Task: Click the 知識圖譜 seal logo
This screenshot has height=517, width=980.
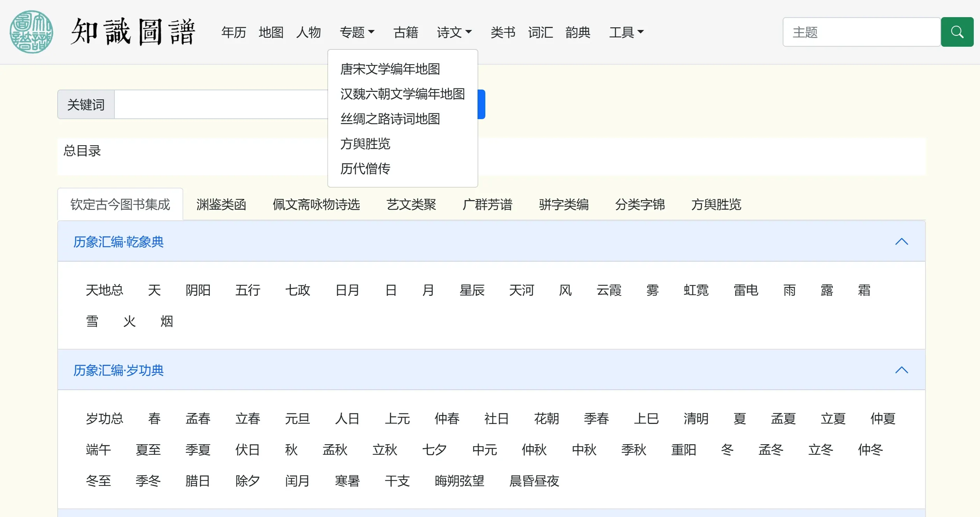Action: click(x=31, y=32)
